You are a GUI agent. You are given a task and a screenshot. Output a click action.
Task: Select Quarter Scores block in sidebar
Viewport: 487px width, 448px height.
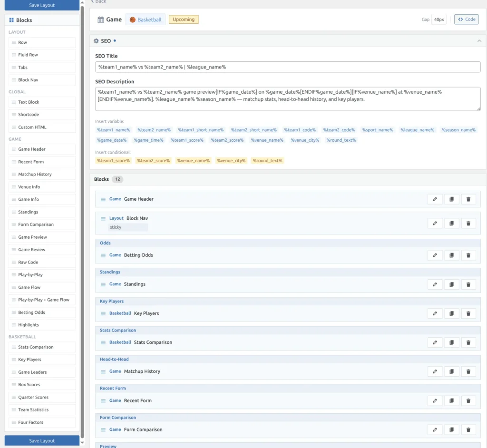click(x=42, y=398)
